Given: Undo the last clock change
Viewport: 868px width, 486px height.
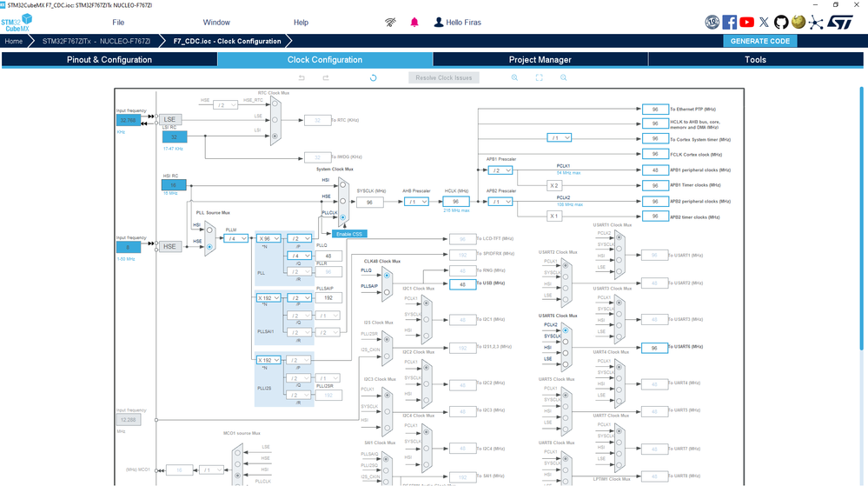Looking at the screenshot, I should click(x=301, y=77).
